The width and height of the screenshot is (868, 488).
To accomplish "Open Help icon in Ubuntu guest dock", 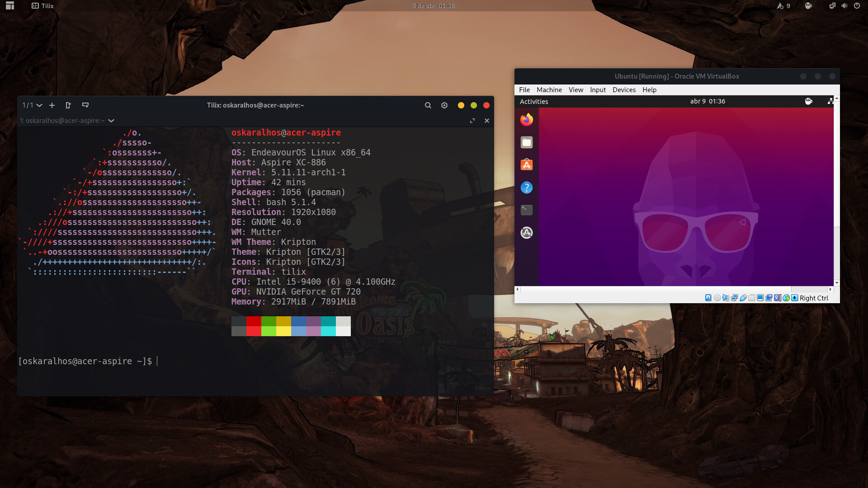I will tap(527, 188).
